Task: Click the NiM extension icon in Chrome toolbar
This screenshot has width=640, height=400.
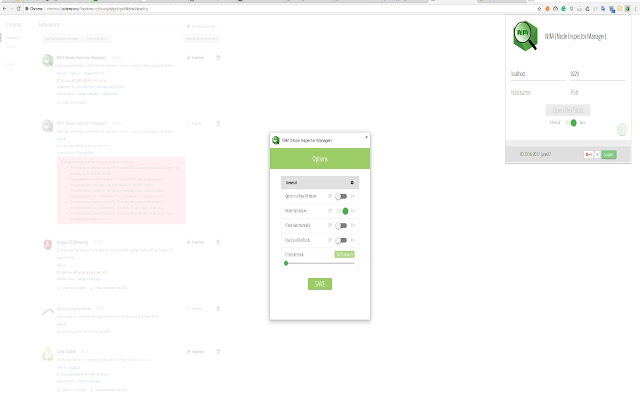Action: 627,9
